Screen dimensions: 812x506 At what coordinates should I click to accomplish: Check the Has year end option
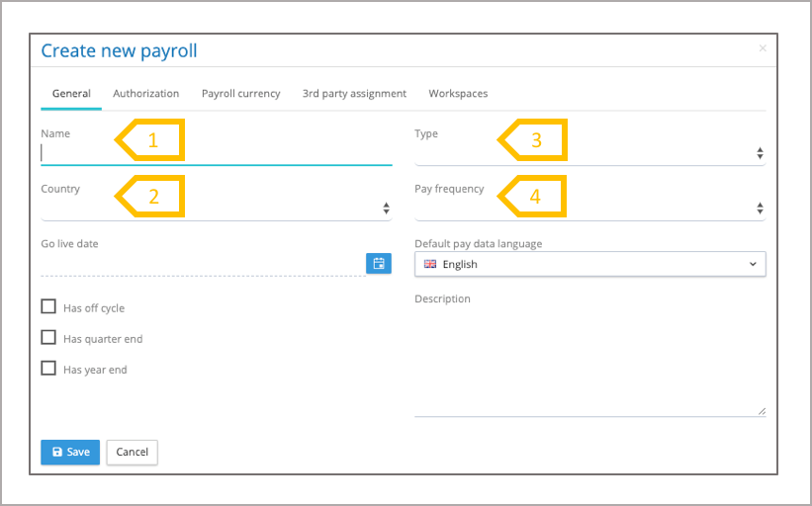[x=48, y=369]
